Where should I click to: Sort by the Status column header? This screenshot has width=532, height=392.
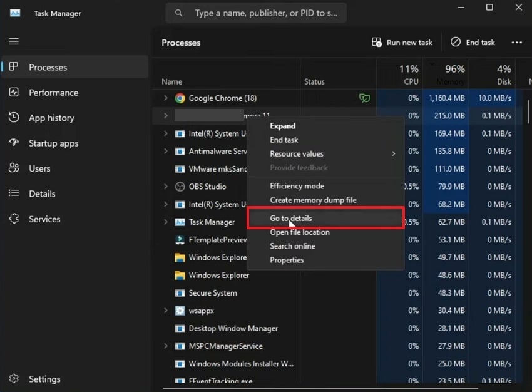314,82
